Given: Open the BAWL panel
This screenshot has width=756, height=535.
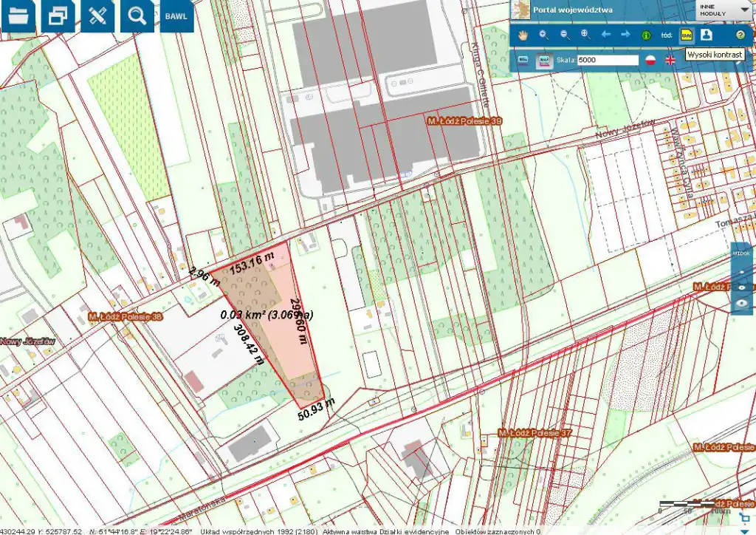Looking at the screenshot, I should point(176,16).
